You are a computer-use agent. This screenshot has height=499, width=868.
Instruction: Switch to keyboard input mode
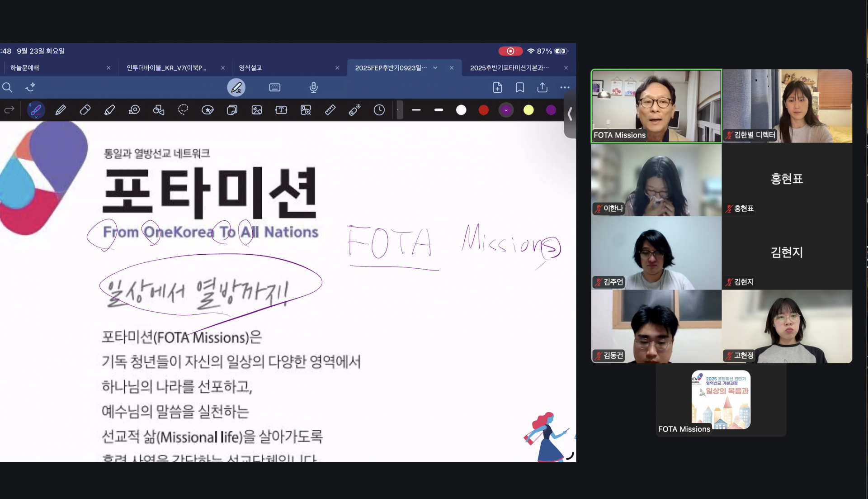point(275,87)
